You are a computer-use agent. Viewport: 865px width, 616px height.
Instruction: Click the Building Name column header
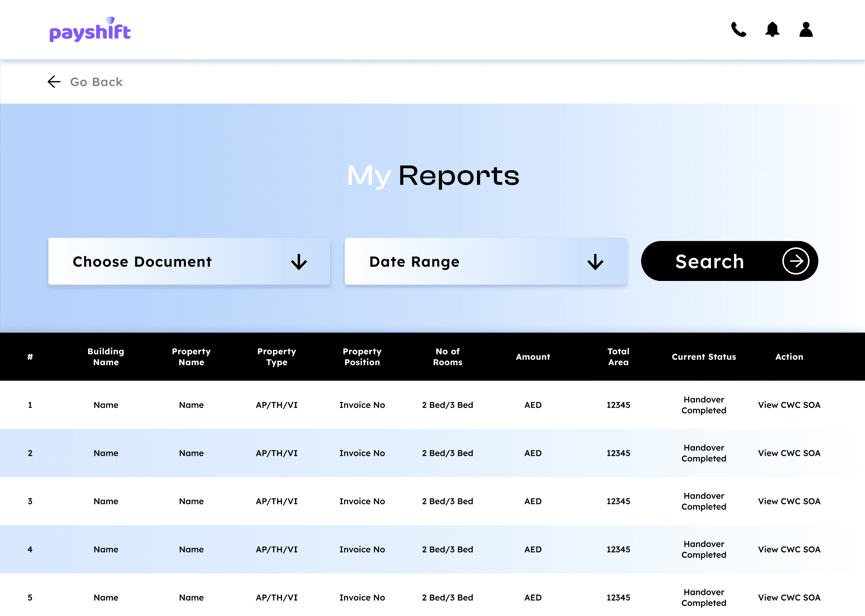[106, 356]
